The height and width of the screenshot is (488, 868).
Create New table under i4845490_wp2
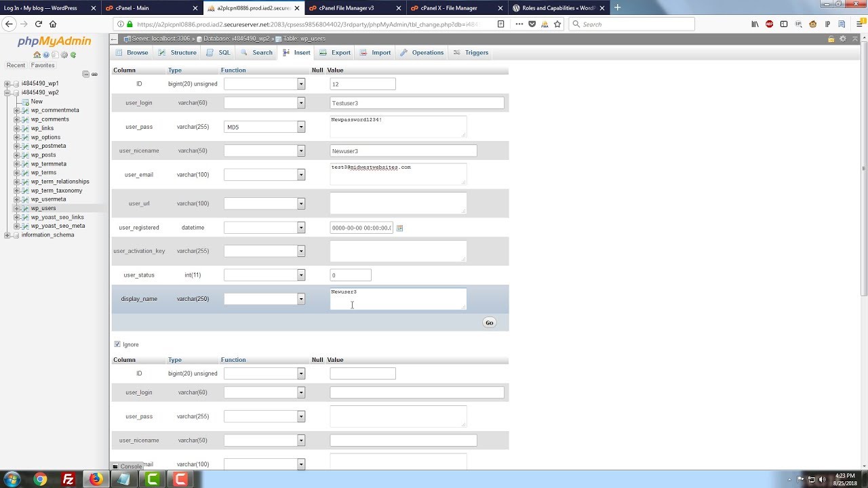(37, 101)
